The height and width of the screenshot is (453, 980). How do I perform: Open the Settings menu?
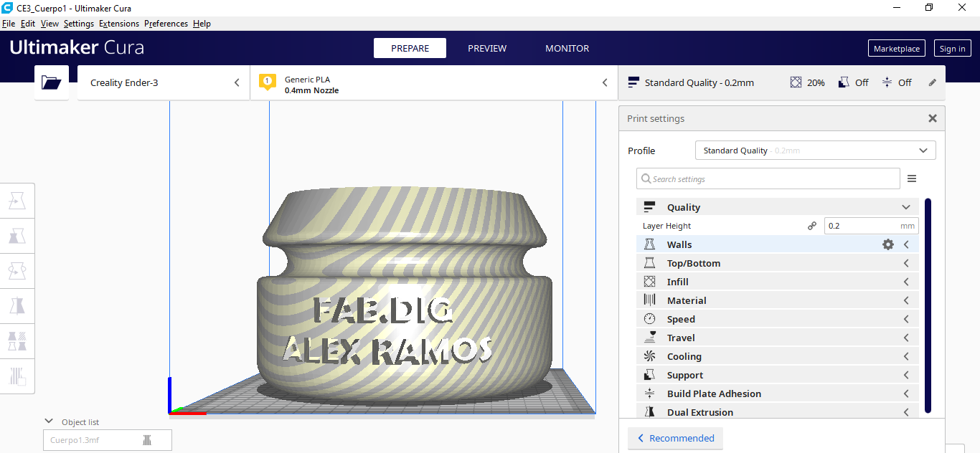[79, 24]
